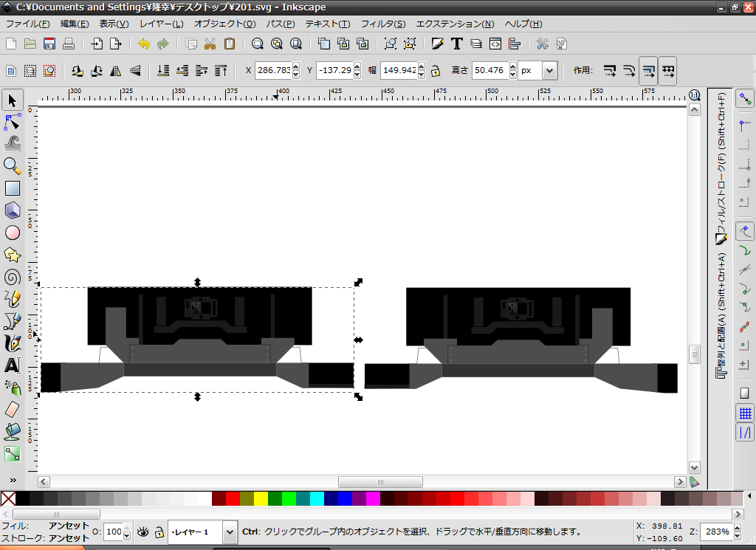Open the px units dropdown
The image size is (756, 550).
549,71
